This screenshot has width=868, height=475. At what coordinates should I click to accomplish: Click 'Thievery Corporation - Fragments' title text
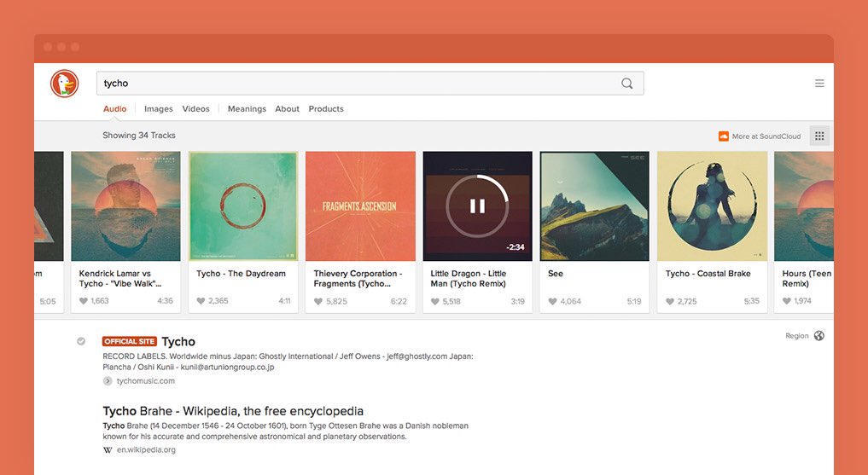pyautogui.click(x=358, y=279)
